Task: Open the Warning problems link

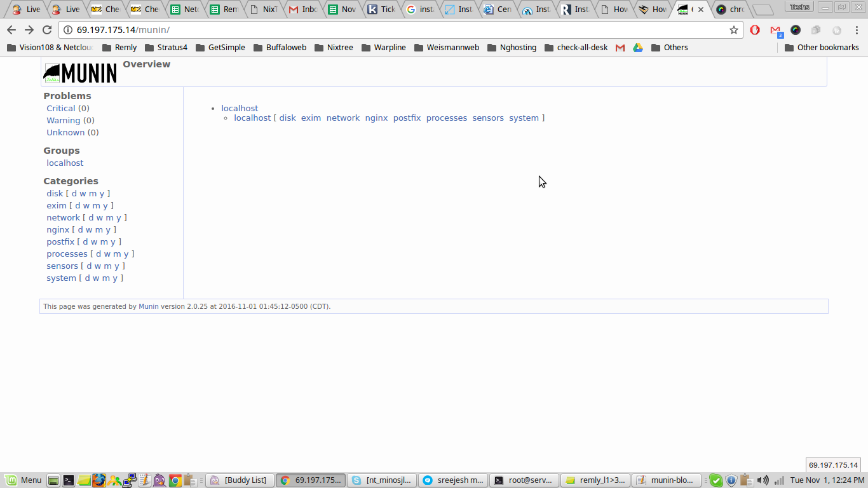Action: pos(64,121)
